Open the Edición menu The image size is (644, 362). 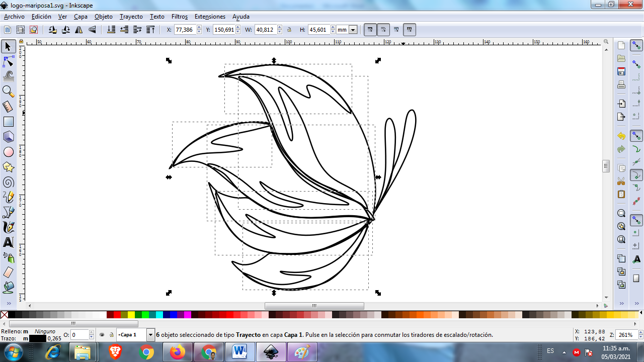(x=41, y=17)
